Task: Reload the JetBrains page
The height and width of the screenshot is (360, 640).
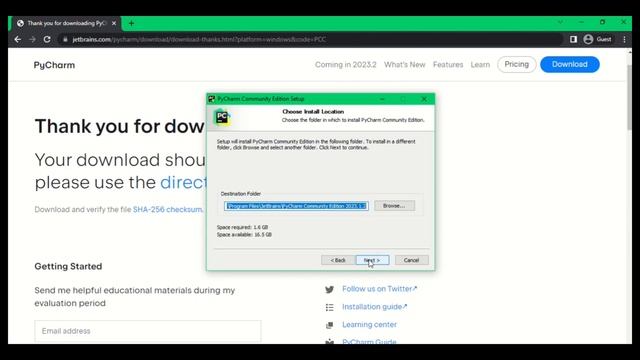Action: click(x=47, y=39)
